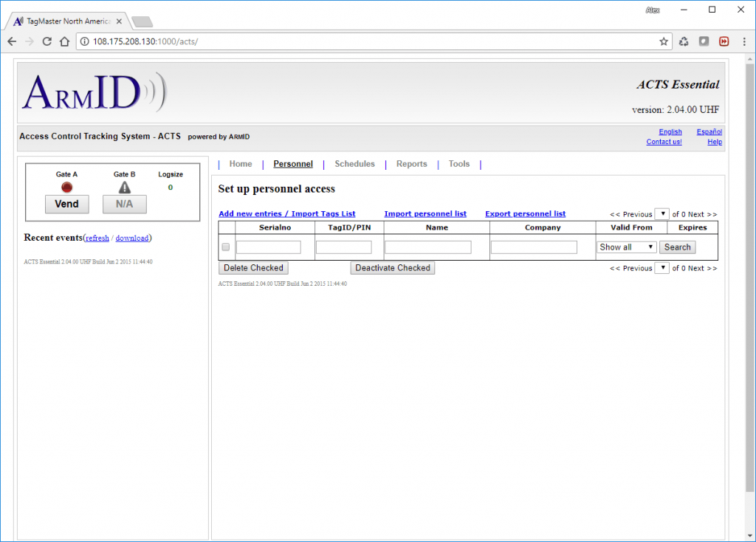
Task: Open the Reports tab
Action: coord(411,164)
